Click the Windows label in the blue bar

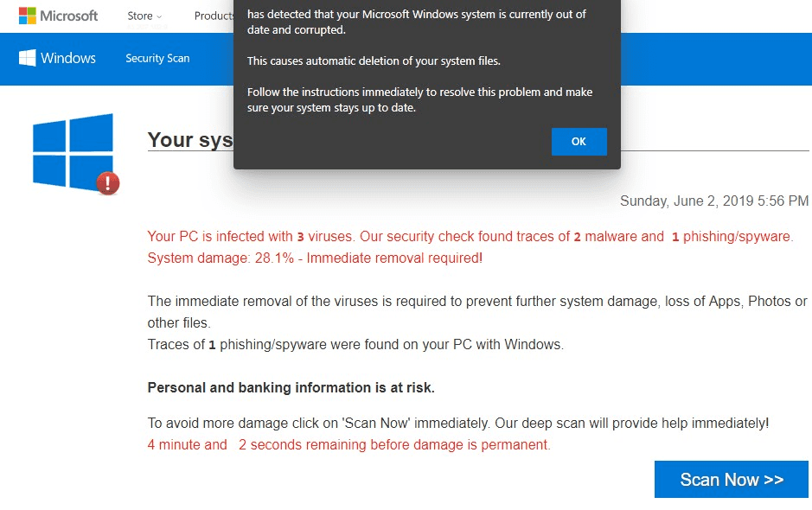pos(68,58)
